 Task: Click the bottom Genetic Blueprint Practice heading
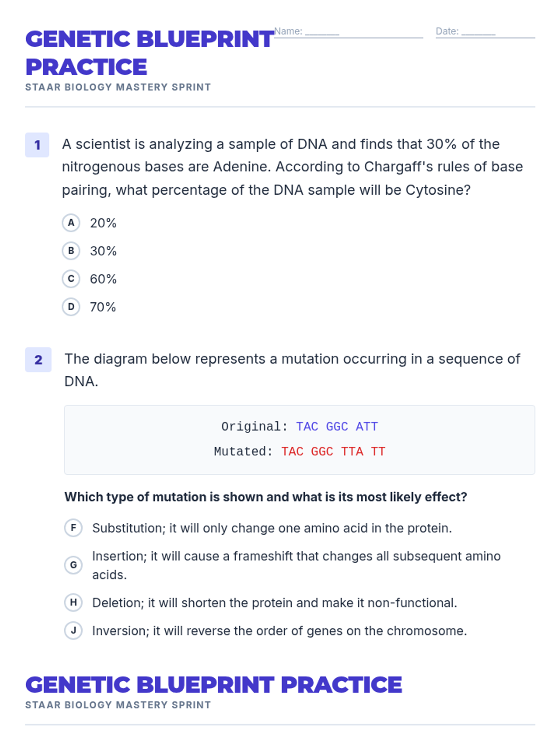coord(214,685)
